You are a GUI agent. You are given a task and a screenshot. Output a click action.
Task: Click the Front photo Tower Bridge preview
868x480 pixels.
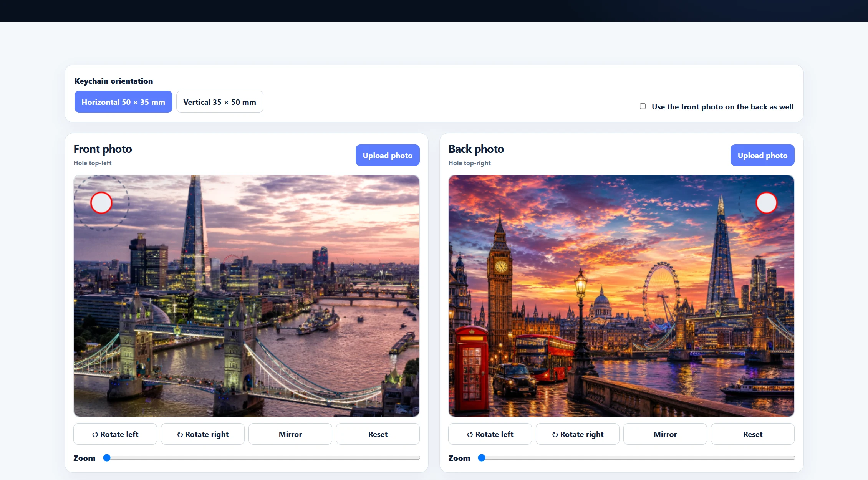click(x=247, y=296)
